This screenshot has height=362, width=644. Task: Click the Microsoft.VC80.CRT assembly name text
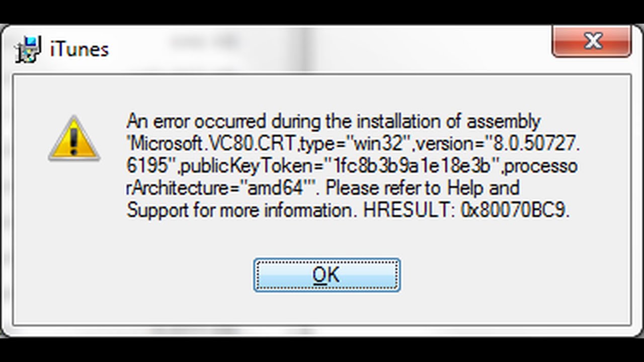coord(213,144)
